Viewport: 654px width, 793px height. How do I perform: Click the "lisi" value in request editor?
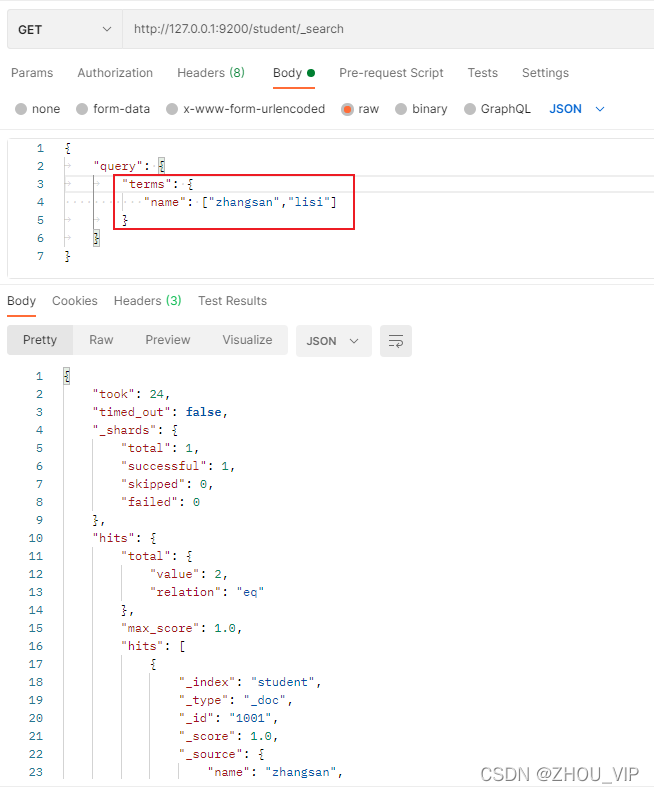(x=309, y=202)
